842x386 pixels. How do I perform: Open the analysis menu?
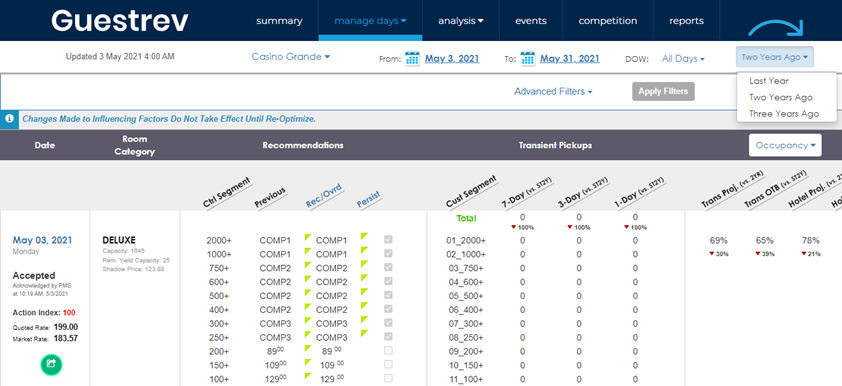(461, 21)
